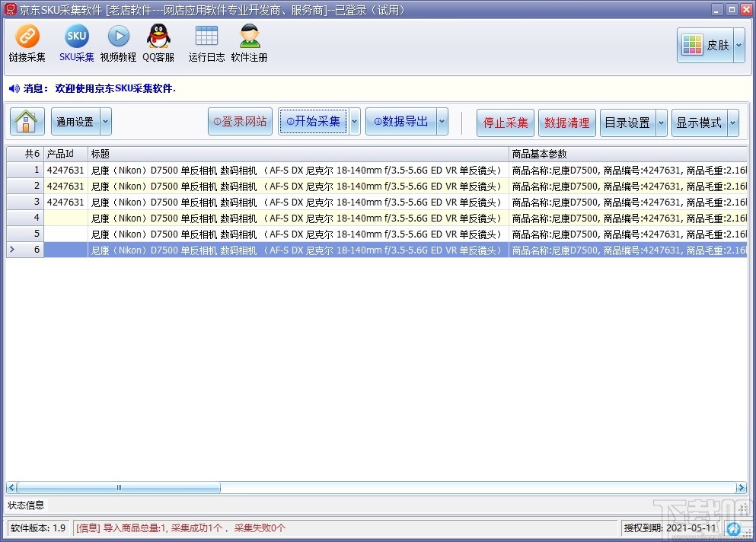Open 软件注册 software registration

249,43
